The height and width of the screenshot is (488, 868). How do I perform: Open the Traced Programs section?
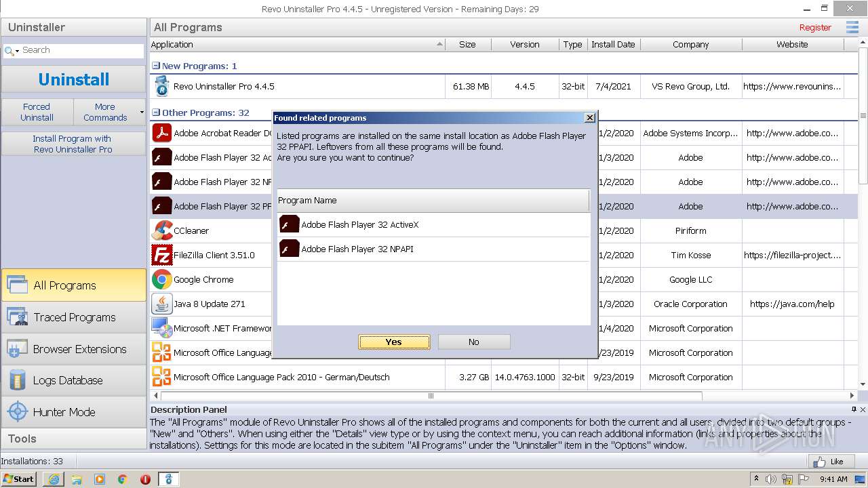click(74, 317)
